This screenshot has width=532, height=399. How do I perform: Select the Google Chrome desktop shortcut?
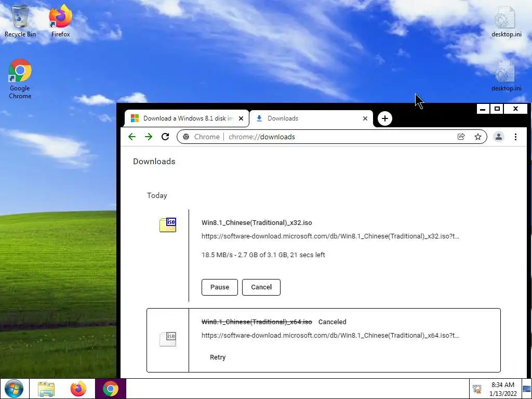tap(20, 79)
